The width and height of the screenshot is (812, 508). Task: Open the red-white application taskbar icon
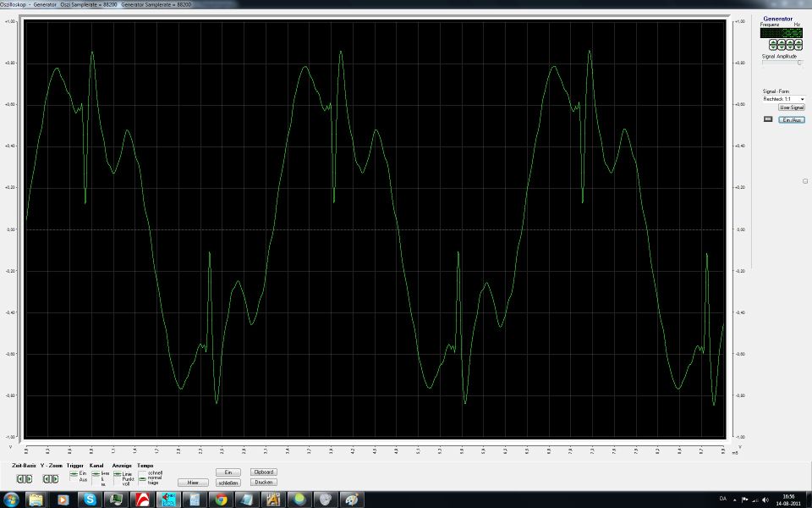click(x=142, y=500)
